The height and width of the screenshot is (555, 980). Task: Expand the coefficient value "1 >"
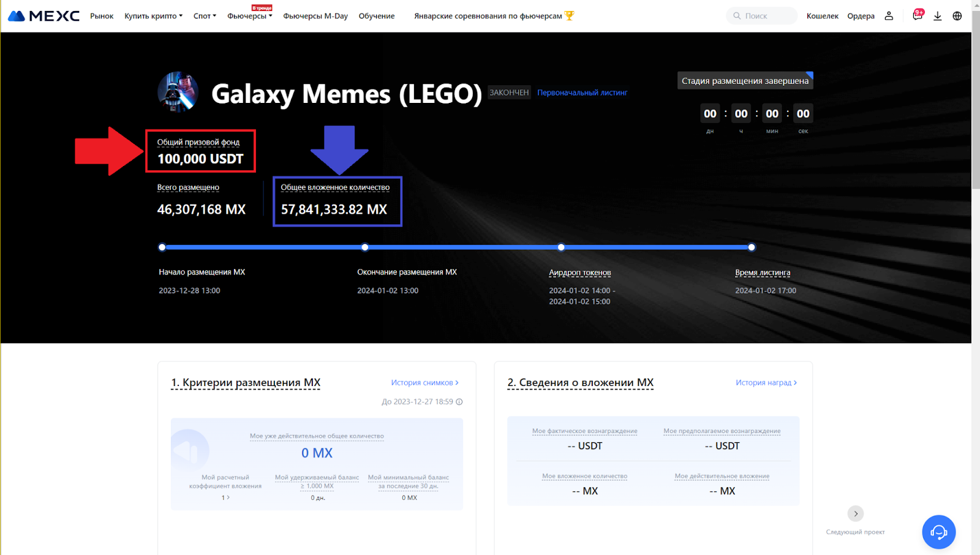[x=225, y=497]
